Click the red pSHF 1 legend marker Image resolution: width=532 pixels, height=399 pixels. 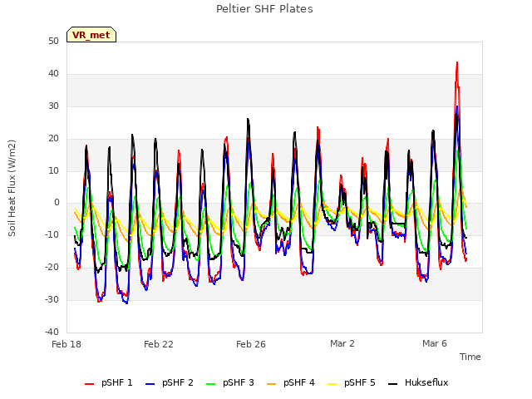(89, 384)
